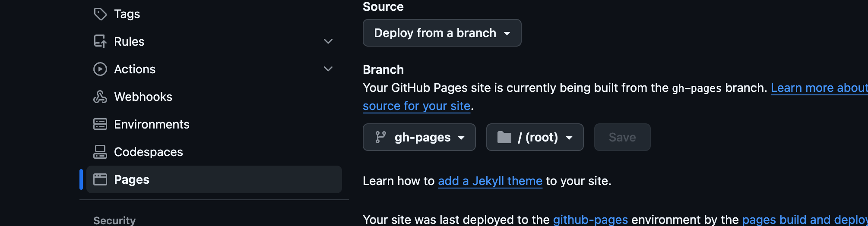Click the Tags label icon in sidebar

pos(100,14)
